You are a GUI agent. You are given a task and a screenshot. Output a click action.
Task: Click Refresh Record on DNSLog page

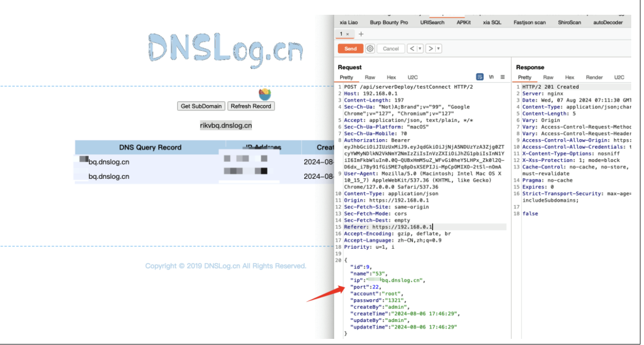click(x=251, y=106)
